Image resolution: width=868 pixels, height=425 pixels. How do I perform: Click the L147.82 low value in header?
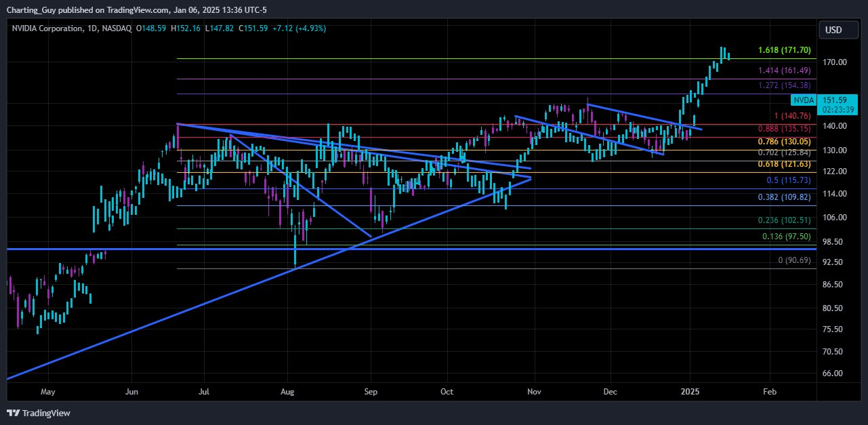tap(220, 29)
